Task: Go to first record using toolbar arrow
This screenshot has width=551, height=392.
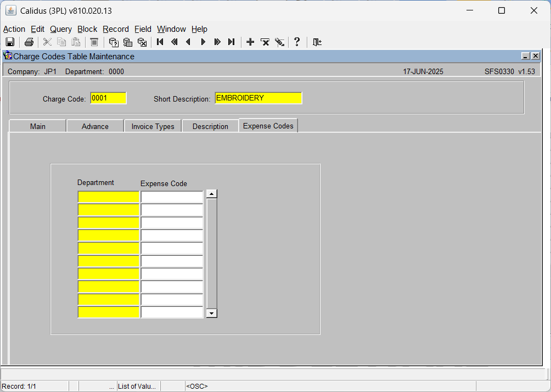Action: pos(160,42)
